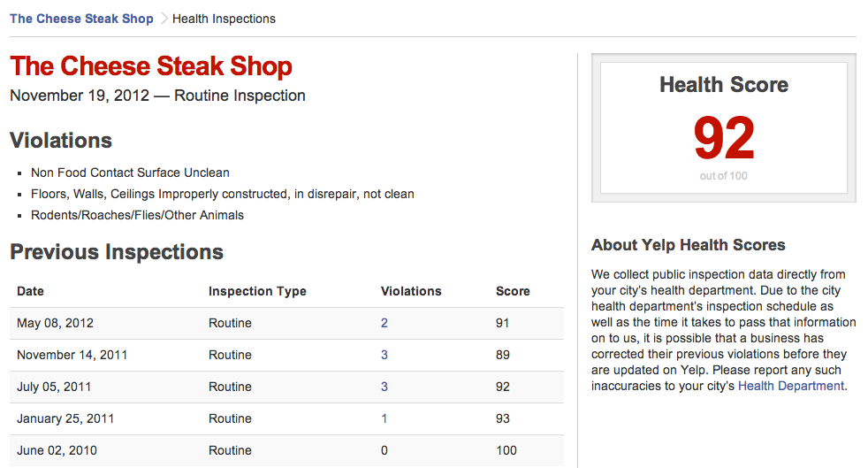Click the About Yelp Health Scores heading
This screenshot has width=868, height=468.
[688, 245]
